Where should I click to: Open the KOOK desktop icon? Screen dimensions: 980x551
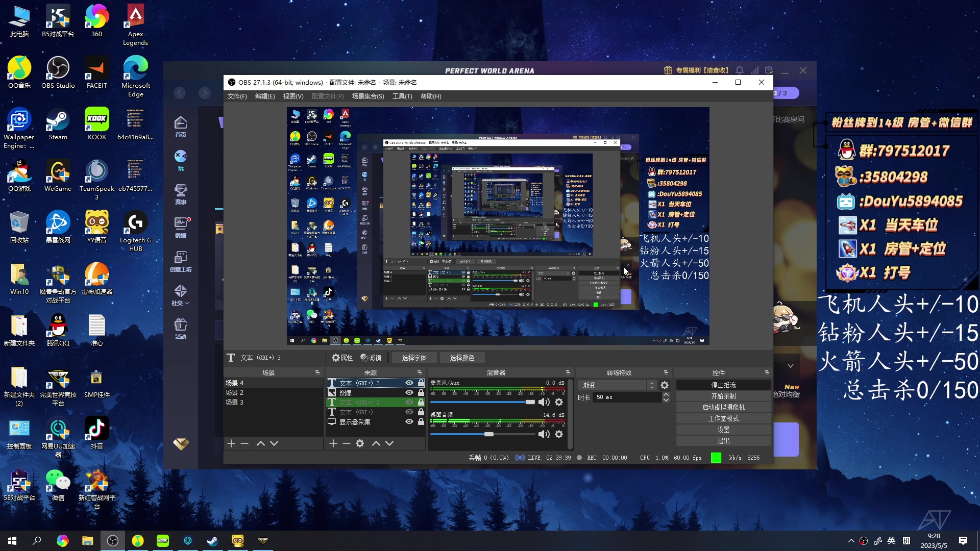point(97,124)
